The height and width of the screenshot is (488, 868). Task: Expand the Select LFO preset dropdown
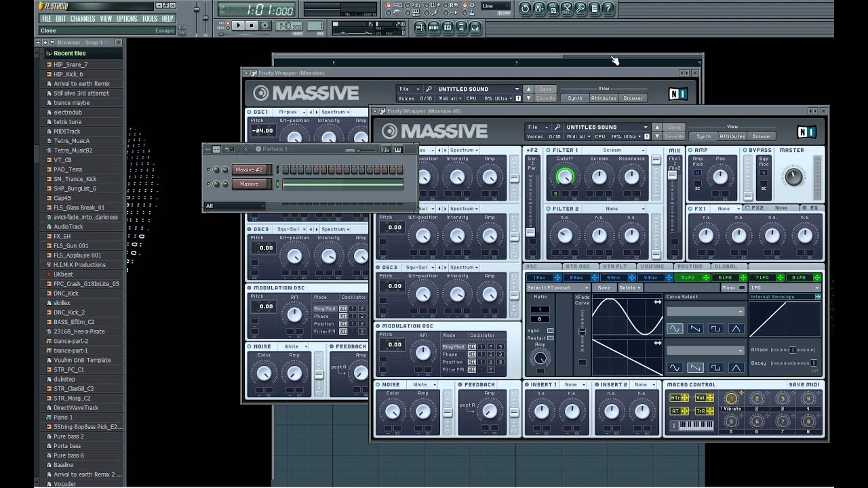[557, 288]
